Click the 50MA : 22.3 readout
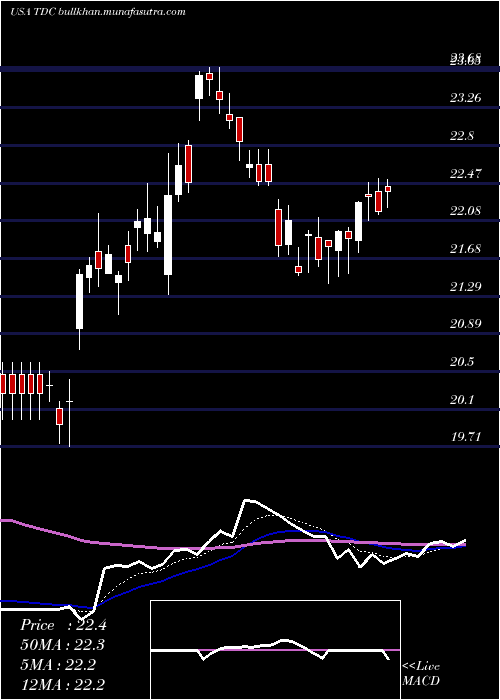Viewport: 500px width, 700px height. 63,645
